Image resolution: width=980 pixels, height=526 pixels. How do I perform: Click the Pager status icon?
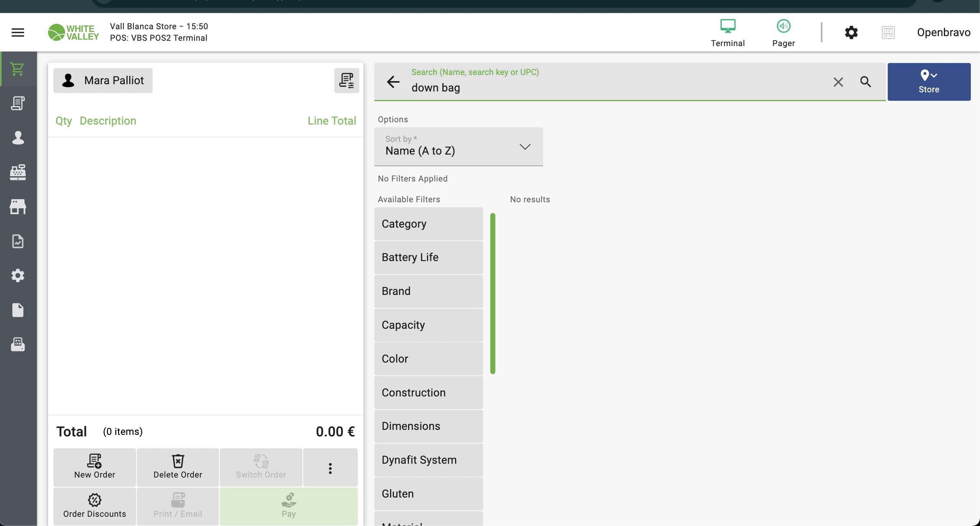tap(783, 33)
